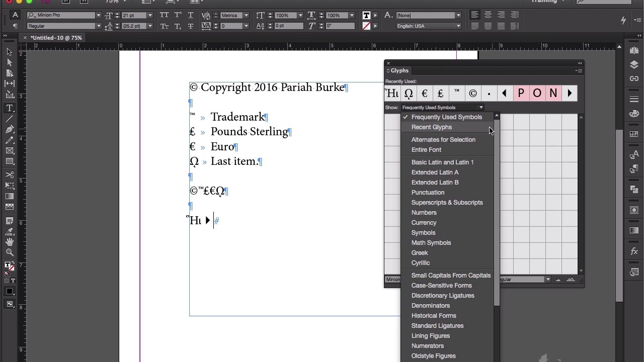Select the Rectangle Frame tool

point(9,151)
